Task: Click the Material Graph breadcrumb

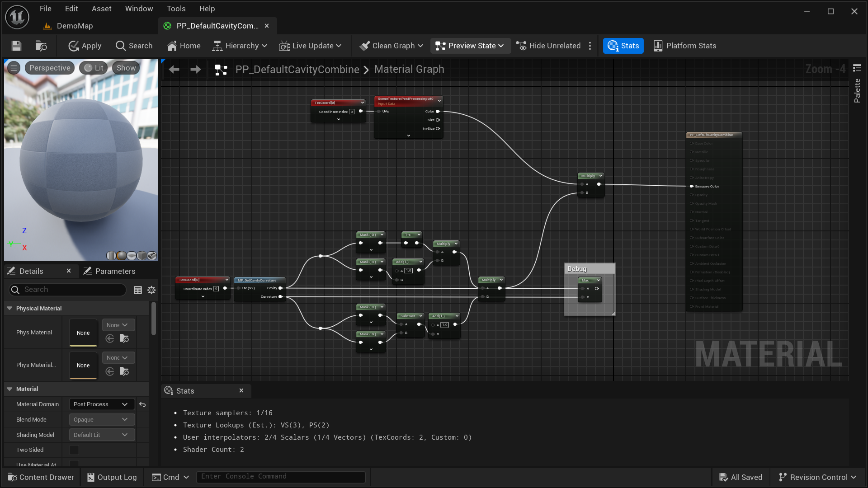Action: click(409, 69)
